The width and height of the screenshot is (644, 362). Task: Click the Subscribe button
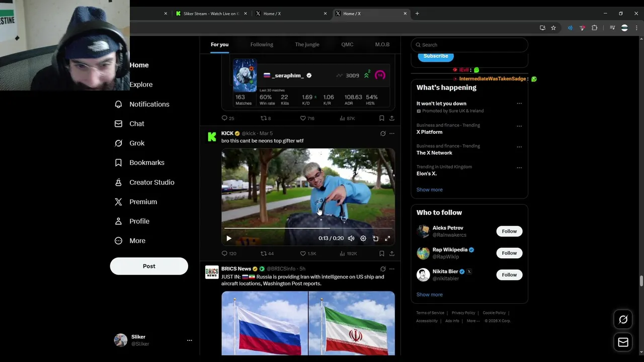tap(436, 56)
